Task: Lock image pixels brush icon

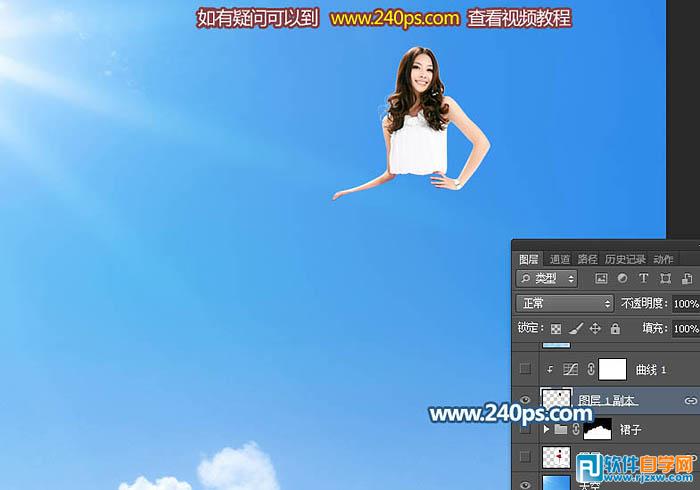Action: tap(575, 329)
